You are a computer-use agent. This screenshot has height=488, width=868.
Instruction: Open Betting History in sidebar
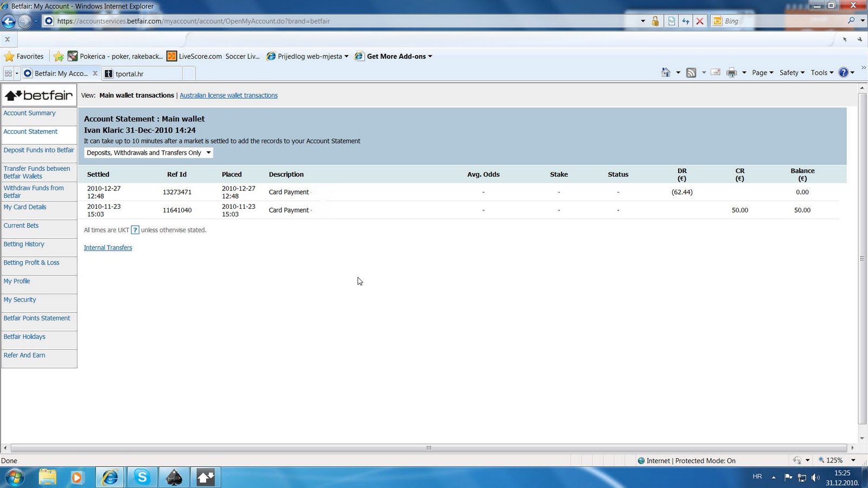24,245
